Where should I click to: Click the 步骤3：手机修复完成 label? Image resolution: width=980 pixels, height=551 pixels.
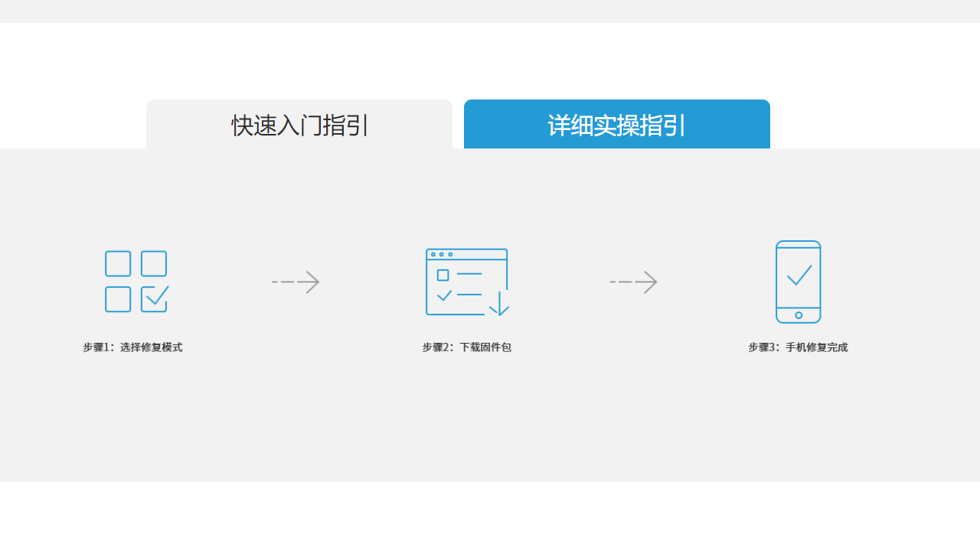pyautogui.click(x=798, y=347)
